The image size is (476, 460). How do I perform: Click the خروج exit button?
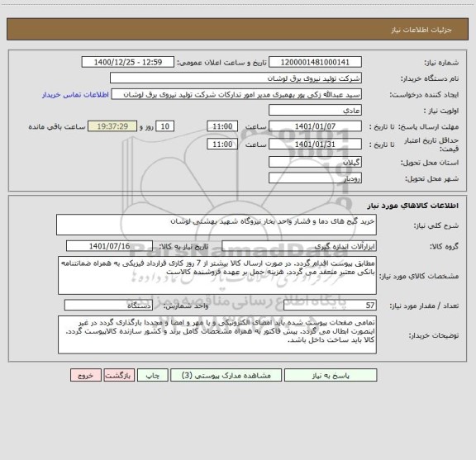86,375
